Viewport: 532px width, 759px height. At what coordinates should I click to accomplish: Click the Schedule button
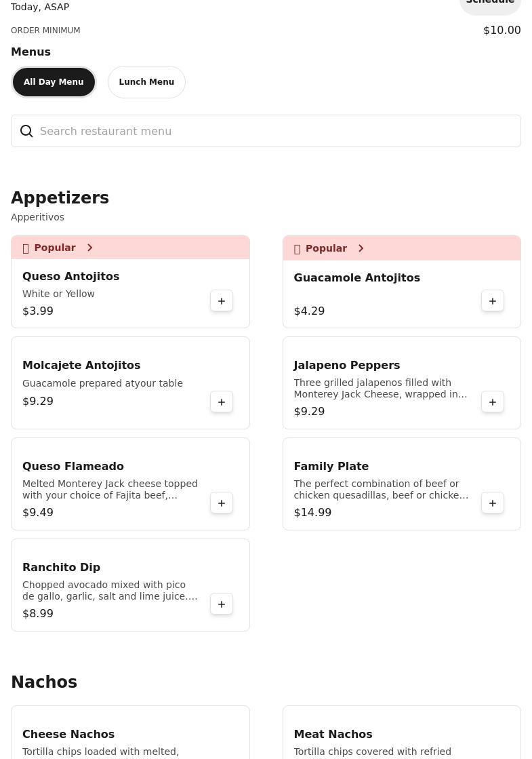pyautogui.click(x=490, y=3)
